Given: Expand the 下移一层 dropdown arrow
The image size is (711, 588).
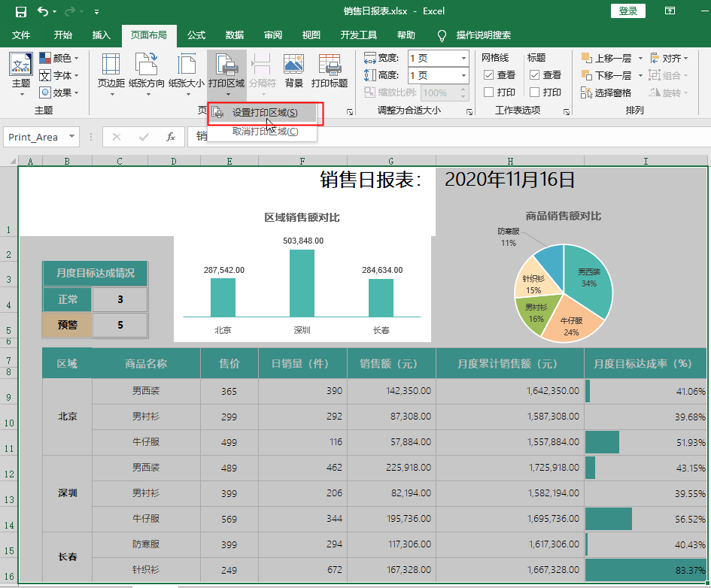Looking at the screenshot, I should tap(640, 75).
